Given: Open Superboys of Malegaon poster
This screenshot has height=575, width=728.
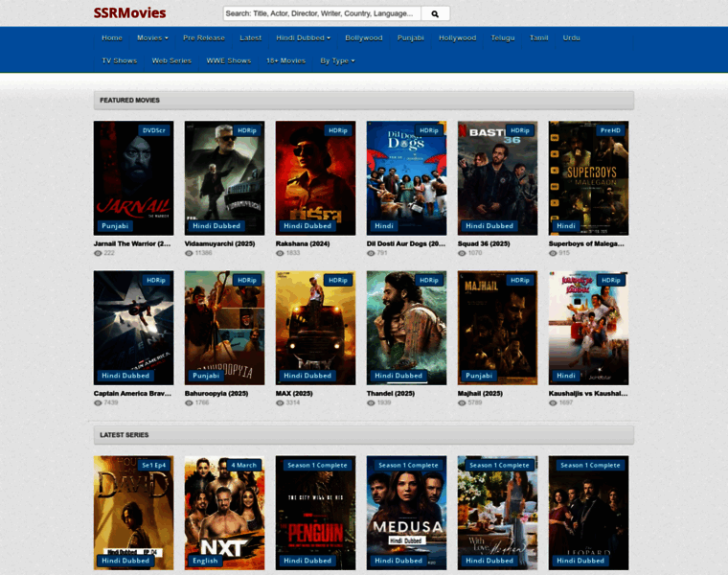Looking at the screenshot, I should point(589,178).
